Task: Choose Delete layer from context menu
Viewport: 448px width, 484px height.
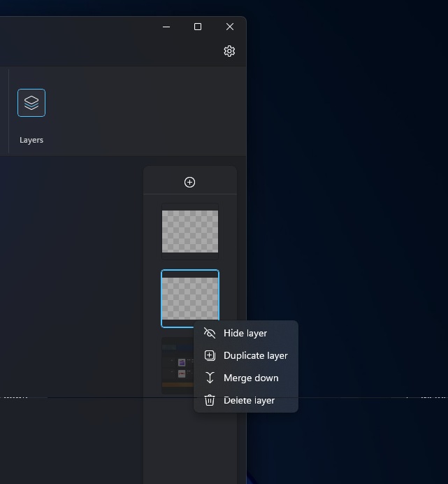Action: click(x=245, y=400)
